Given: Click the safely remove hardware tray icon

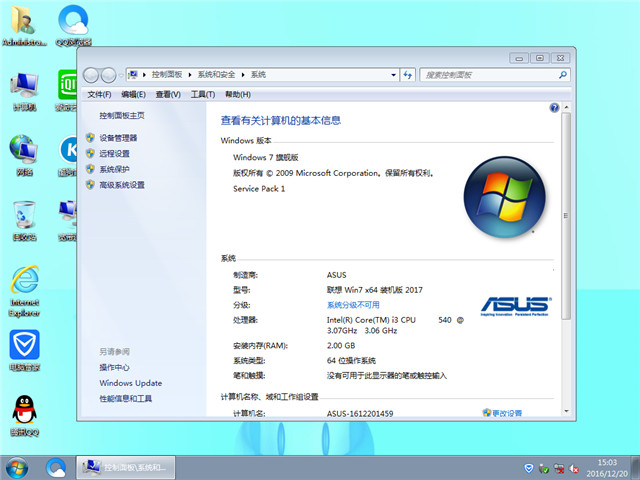Looking at the screenshot, I should coord(544,468).
